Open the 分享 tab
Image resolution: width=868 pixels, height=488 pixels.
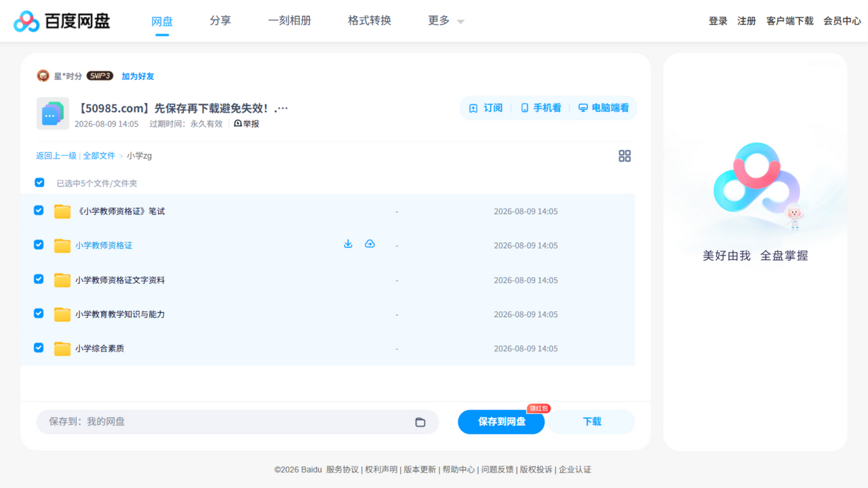pyautogui.click(x=220, y=20)
